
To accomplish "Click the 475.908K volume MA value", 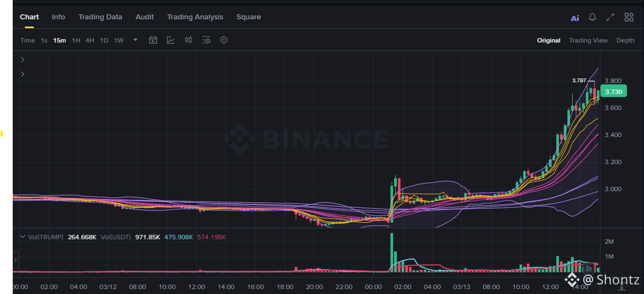I will 179,237.
